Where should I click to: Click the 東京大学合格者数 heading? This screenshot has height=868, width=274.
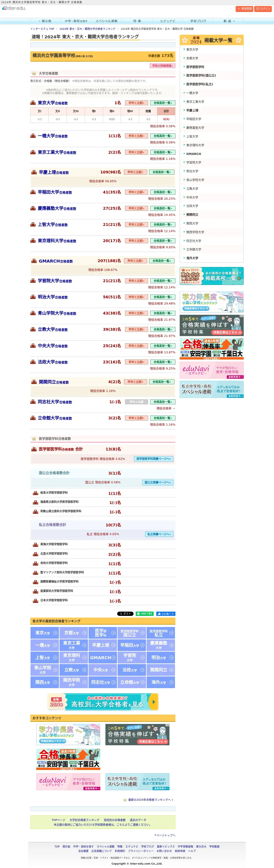53,103
